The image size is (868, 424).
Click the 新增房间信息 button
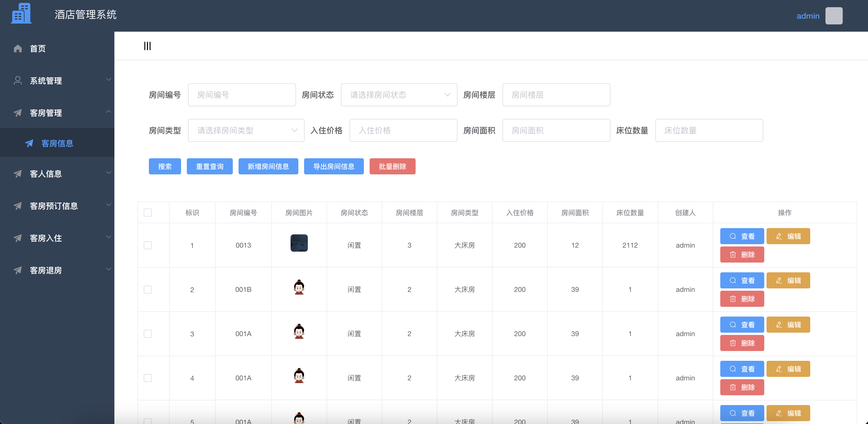tap(268, 166)
